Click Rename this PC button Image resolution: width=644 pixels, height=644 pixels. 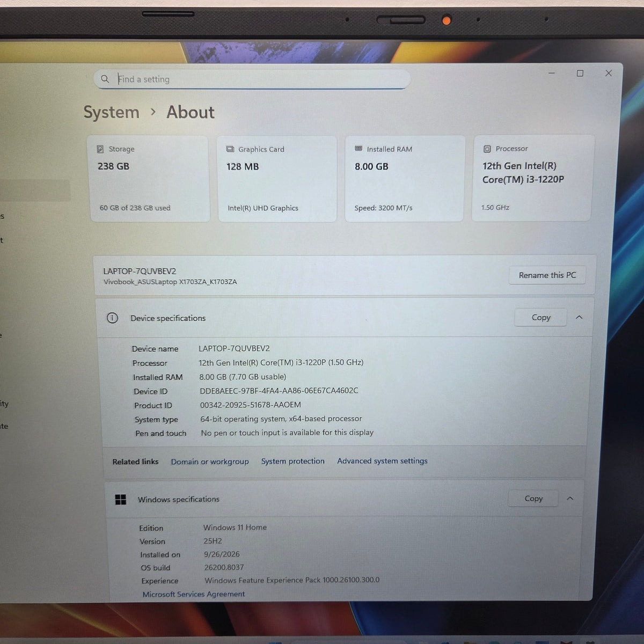pos(547,275)
